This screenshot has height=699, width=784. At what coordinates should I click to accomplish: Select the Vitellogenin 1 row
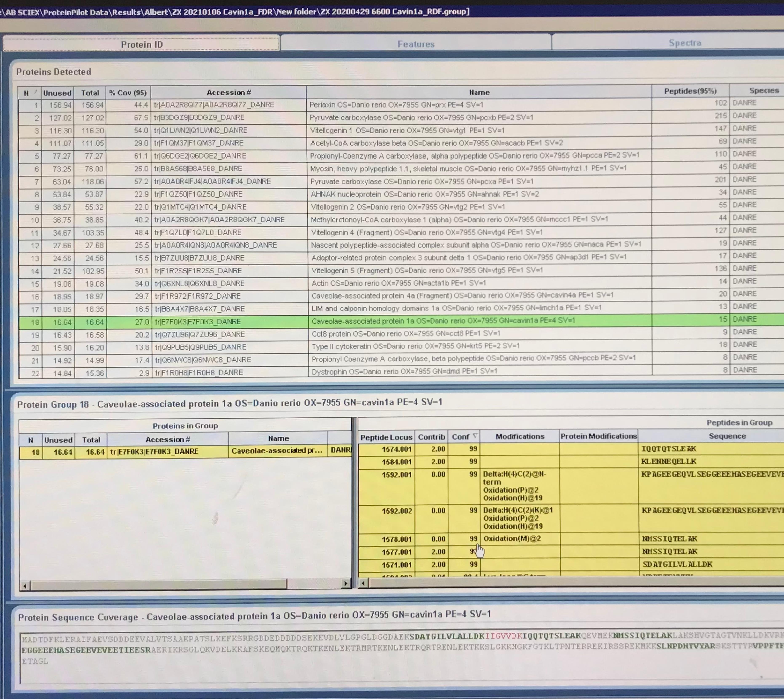[x=401, y=130]
